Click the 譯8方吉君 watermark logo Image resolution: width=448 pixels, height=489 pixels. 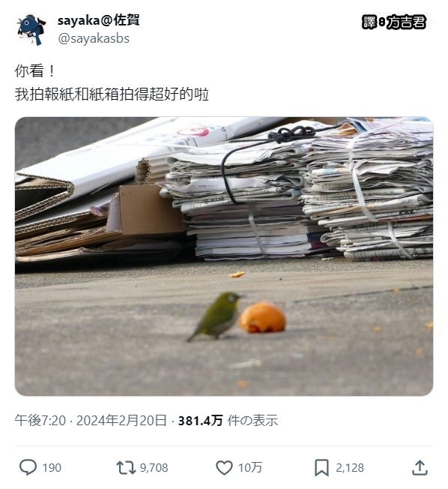pyautogui.click(x=394, y=22)
